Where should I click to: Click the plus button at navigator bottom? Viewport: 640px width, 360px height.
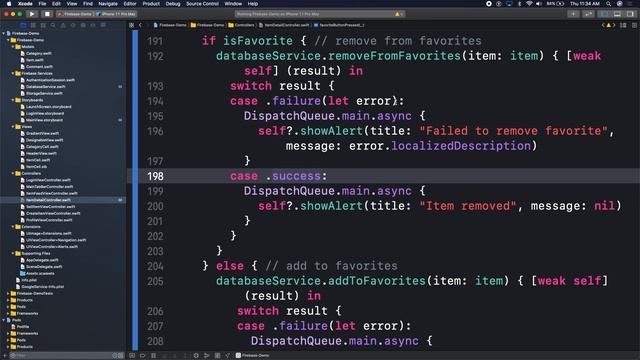click(x=4, y=356)
